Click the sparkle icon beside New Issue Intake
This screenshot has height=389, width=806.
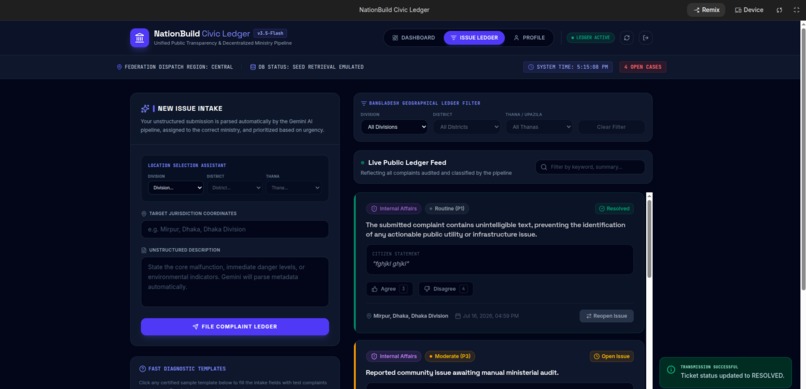click(x=145, y=109)
